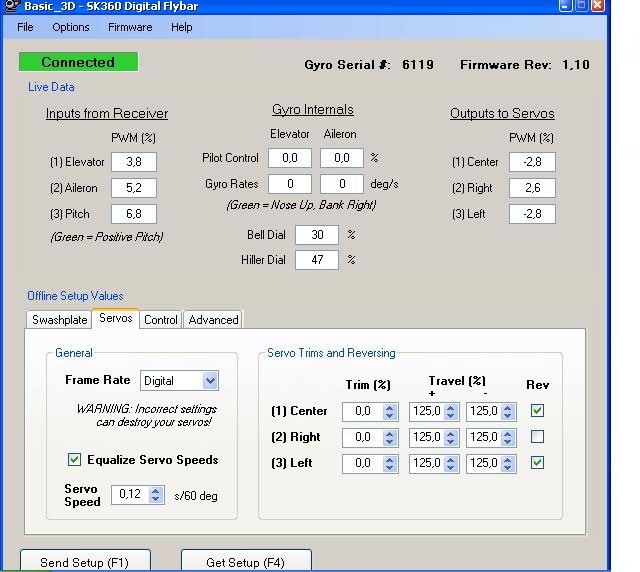Click the (2) Right servo output value
Viewport: 640px width, 572px height.
pyautogui.click(x=532, y=188)
